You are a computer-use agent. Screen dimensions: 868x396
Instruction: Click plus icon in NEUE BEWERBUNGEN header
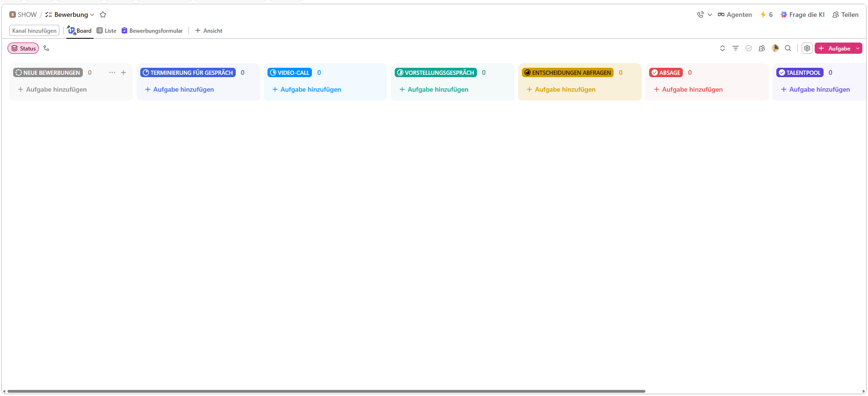(x=123, y=72)
